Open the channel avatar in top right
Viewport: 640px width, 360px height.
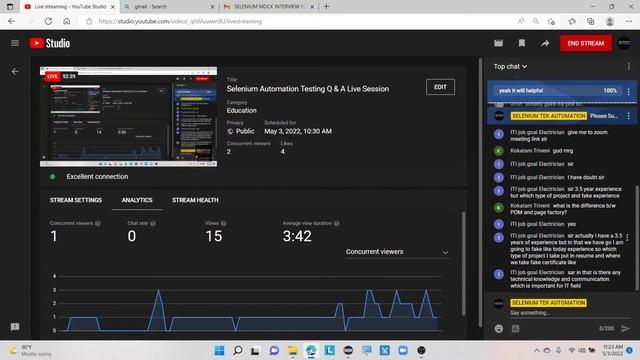(624, 43)
